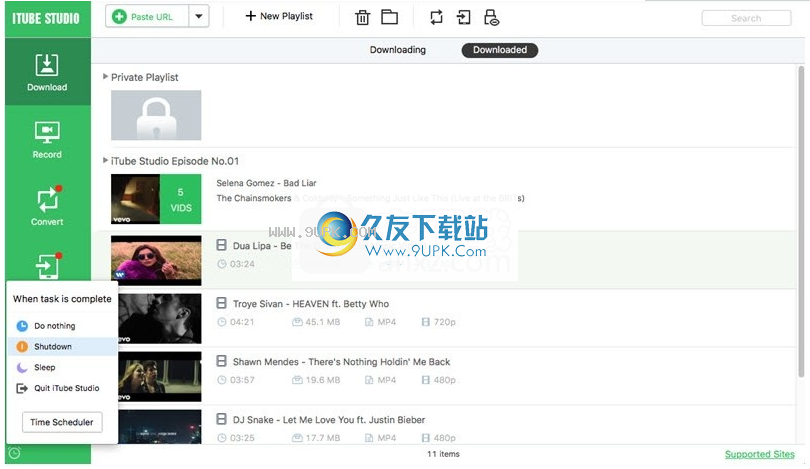This screenshot has width=810, height=469.
Task: Open the Supported Sites link
Action: (x=759, y=454)
